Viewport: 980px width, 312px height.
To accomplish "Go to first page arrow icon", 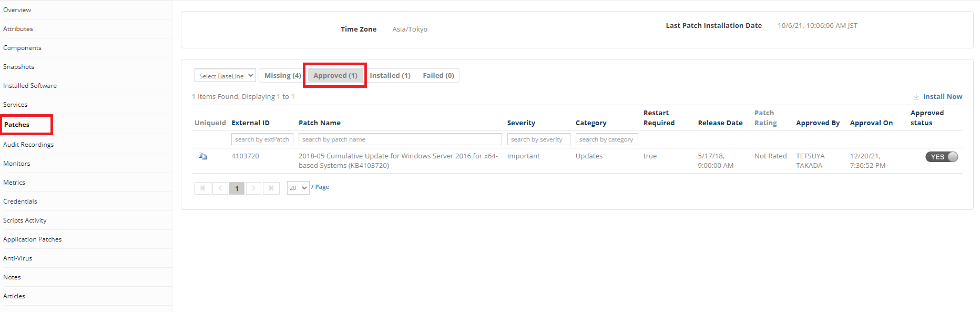I will coord(202,188).
